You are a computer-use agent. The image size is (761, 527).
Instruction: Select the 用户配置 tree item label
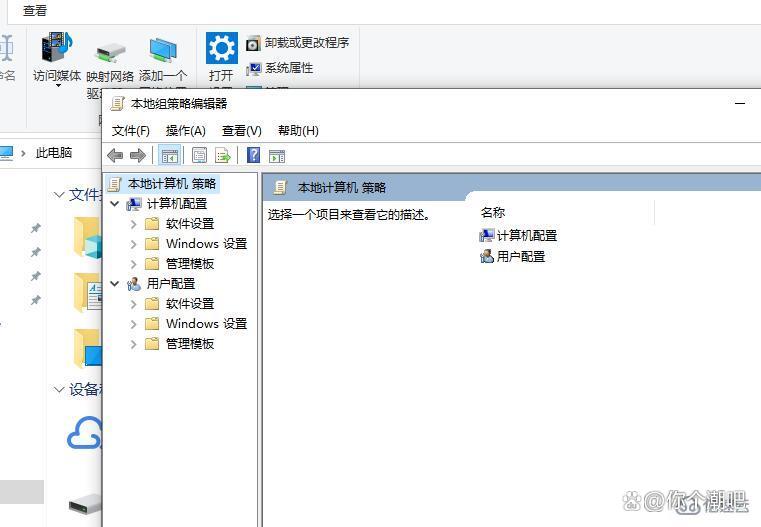tap(171, 283)
